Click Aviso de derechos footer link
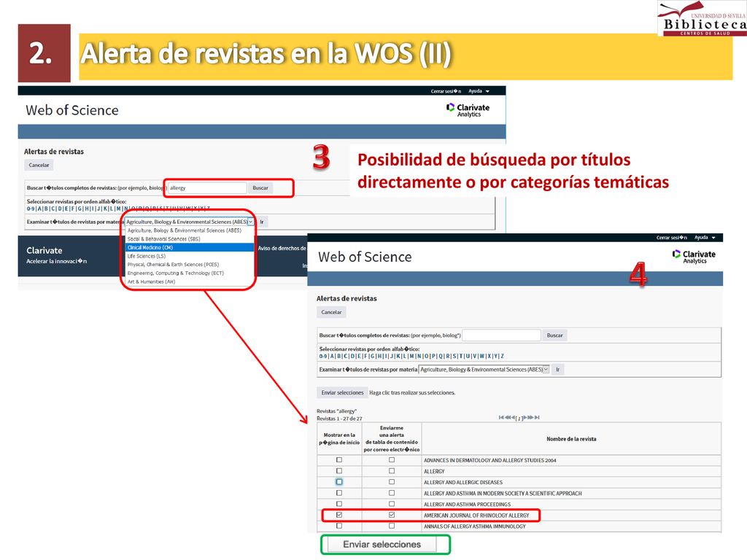The image size is (747, 560). coord(282,248)
